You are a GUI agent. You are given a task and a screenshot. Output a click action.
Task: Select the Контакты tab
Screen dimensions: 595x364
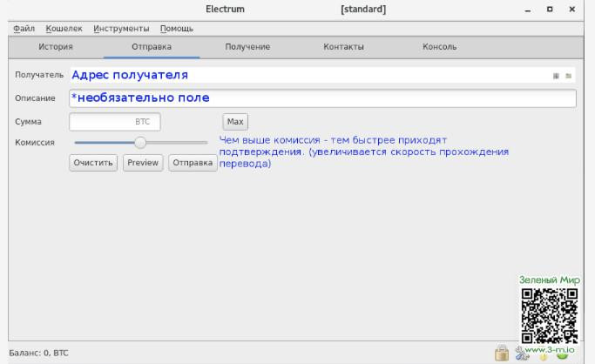pos(343,46)
